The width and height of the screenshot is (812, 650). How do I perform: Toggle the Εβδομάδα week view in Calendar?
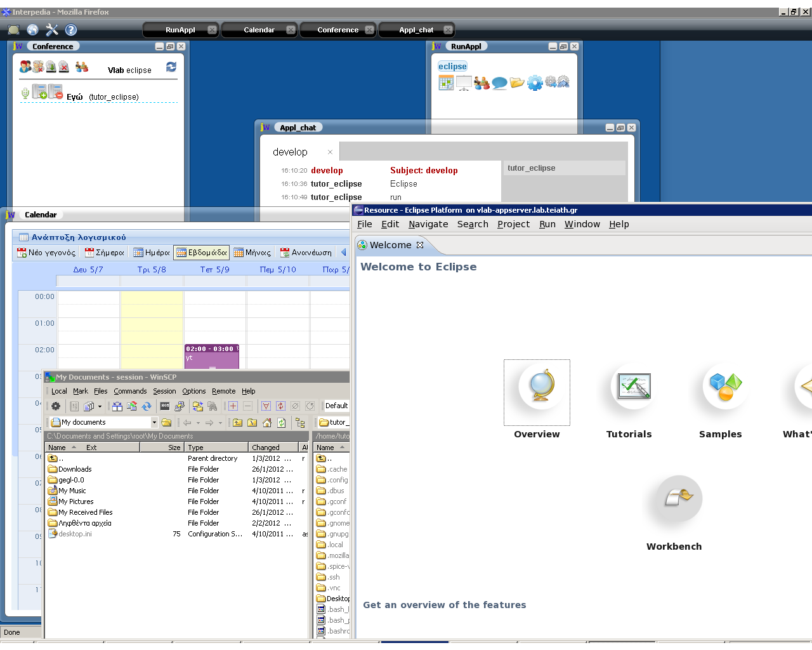[x=201, y=252]
